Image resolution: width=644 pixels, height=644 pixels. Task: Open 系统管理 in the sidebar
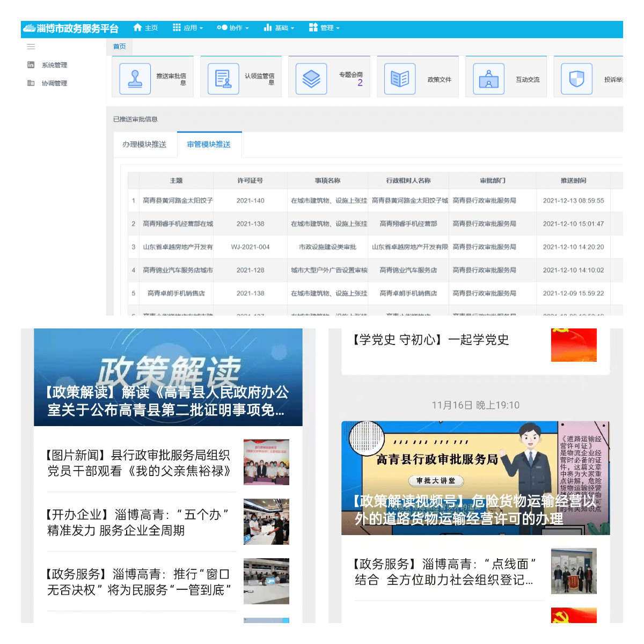pos(54,65)
